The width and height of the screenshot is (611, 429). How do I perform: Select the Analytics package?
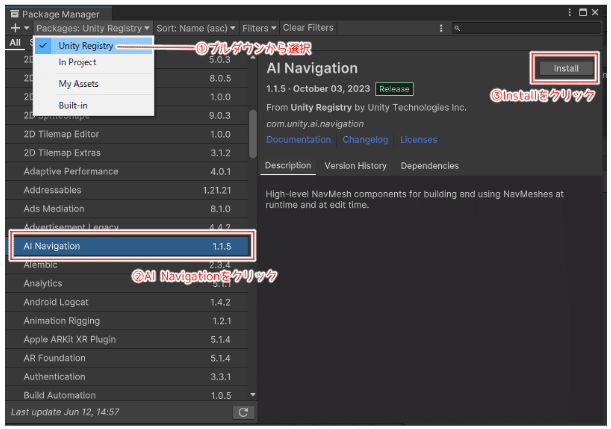[127, 284]
